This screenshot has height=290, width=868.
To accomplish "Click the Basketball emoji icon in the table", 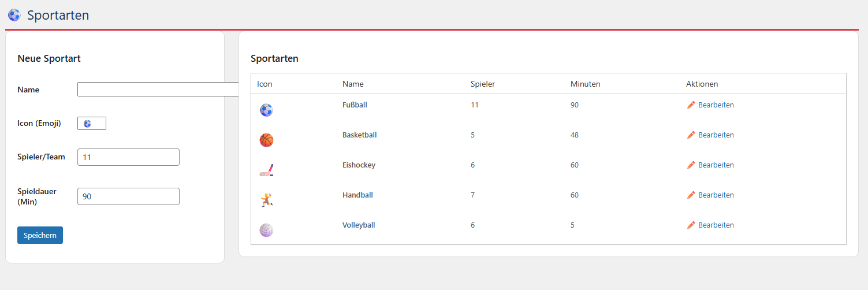I will click(x=266, y=140).
